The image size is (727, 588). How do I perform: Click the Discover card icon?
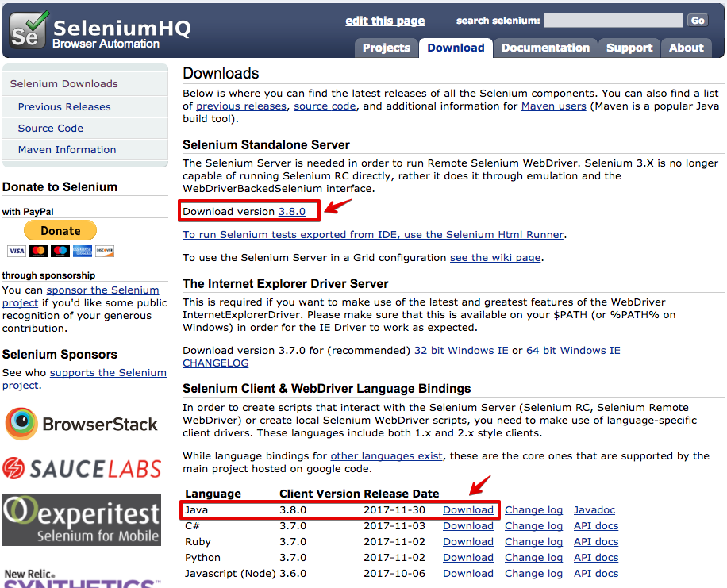click(x=105, y=251)
